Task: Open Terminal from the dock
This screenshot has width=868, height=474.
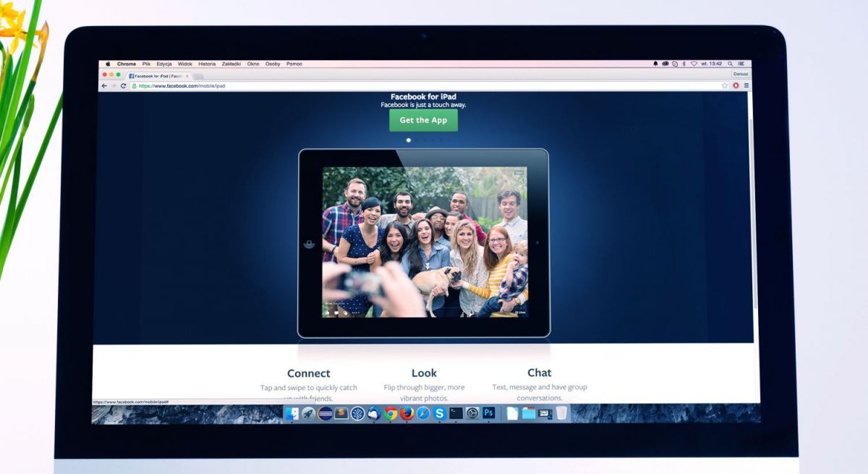Action: (456, 413)
